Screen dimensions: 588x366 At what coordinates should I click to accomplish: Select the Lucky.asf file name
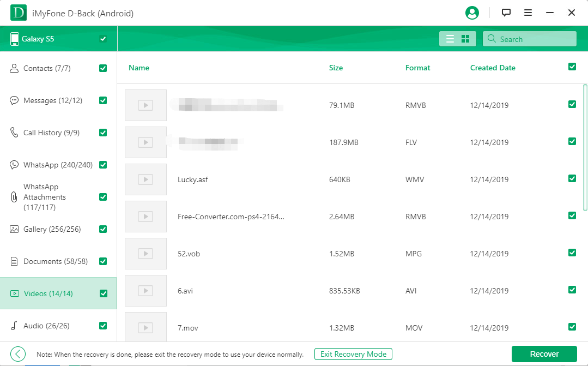click(x=193, y=179)
